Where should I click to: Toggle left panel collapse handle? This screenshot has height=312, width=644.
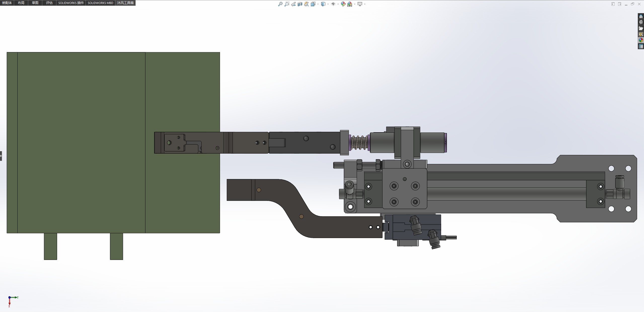click(x=1, y=156)
